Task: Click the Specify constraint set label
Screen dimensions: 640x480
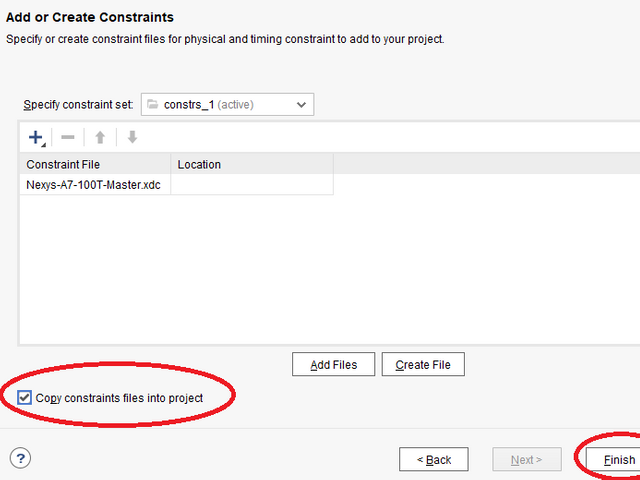Action: (78, 105)
